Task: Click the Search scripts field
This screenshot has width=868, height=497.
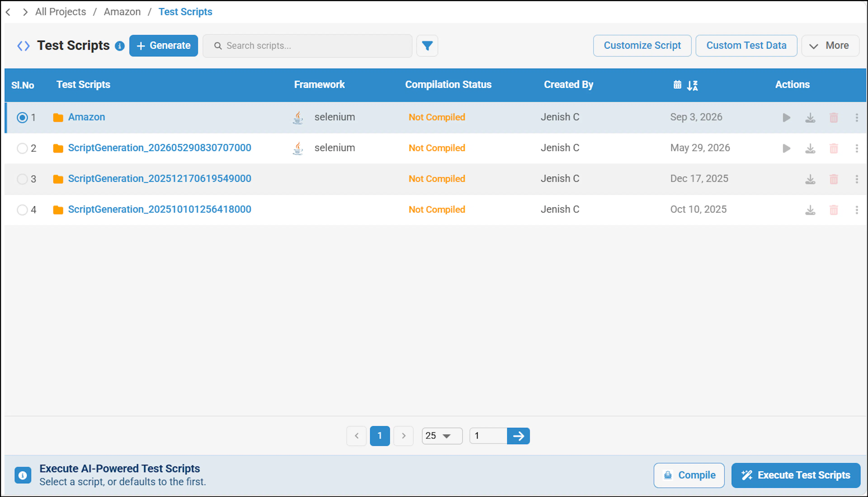Action: (307, 46)
